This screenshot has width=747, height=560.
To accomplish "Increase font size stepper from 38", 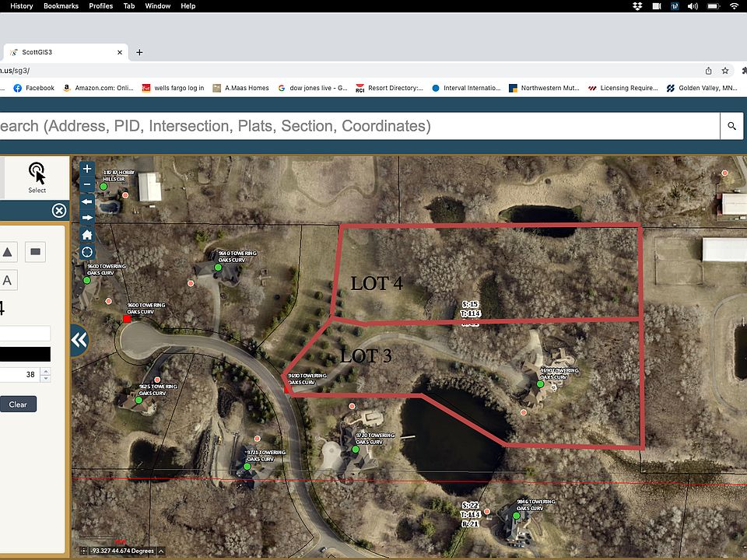I will pyautogui.click(x=46, y=371).
